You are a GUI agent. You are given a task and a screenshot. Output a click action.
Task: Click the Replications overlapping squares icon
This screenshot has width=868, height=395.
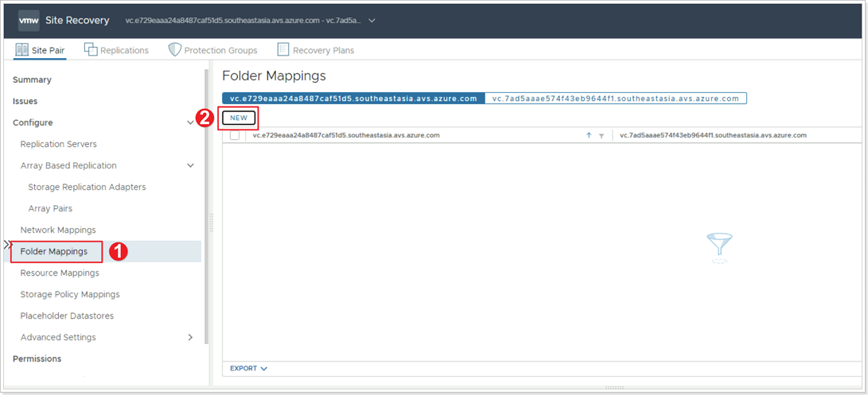point(91,49)
